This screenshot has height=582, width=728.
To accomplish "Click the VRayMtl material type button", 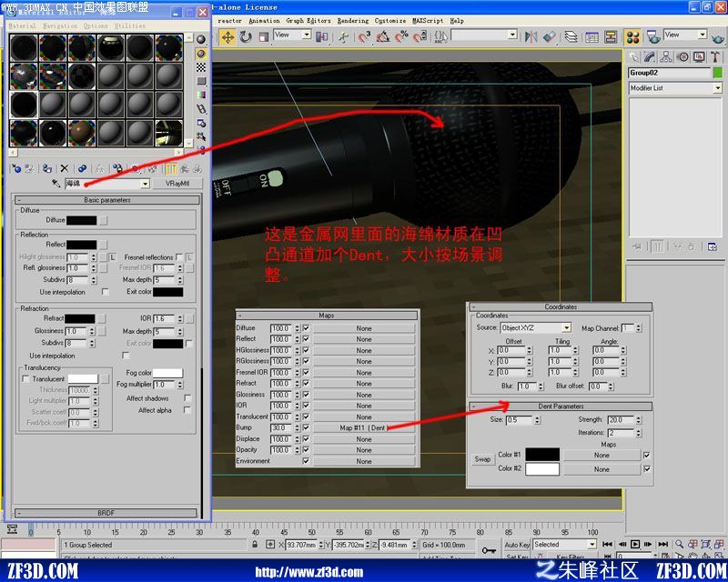I will (177, 184).
